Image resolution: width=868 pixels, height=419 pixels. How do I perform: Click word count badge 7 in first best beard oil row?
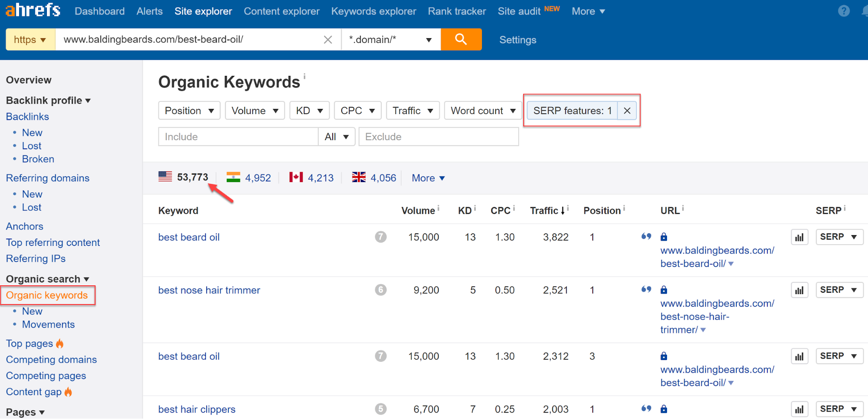tap(381, 237)
